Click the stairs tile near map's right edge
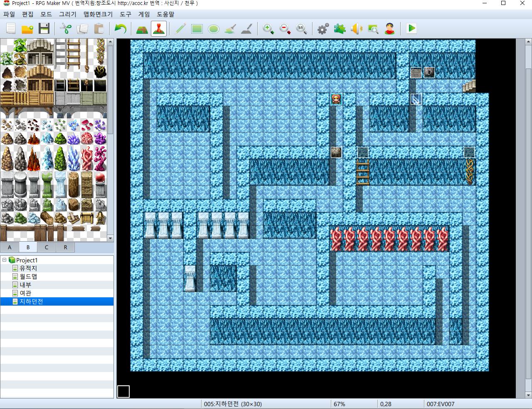 [x=469, y=86]
